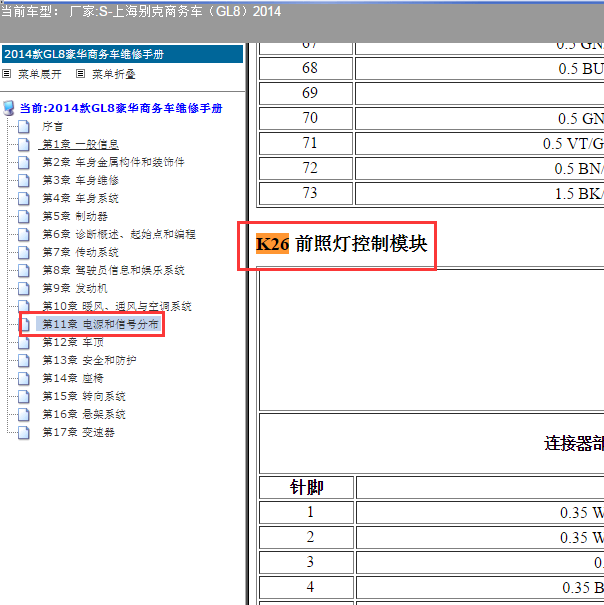Click pin number 72 table cell
604x605 pixels.
tap(306, 168)
